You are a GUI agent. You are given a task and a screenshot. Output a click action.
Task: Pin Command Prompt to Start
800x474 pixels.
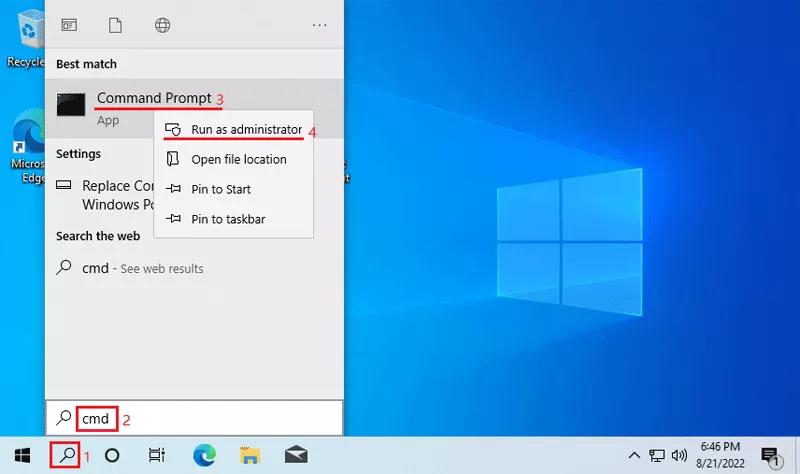[220, 189]
